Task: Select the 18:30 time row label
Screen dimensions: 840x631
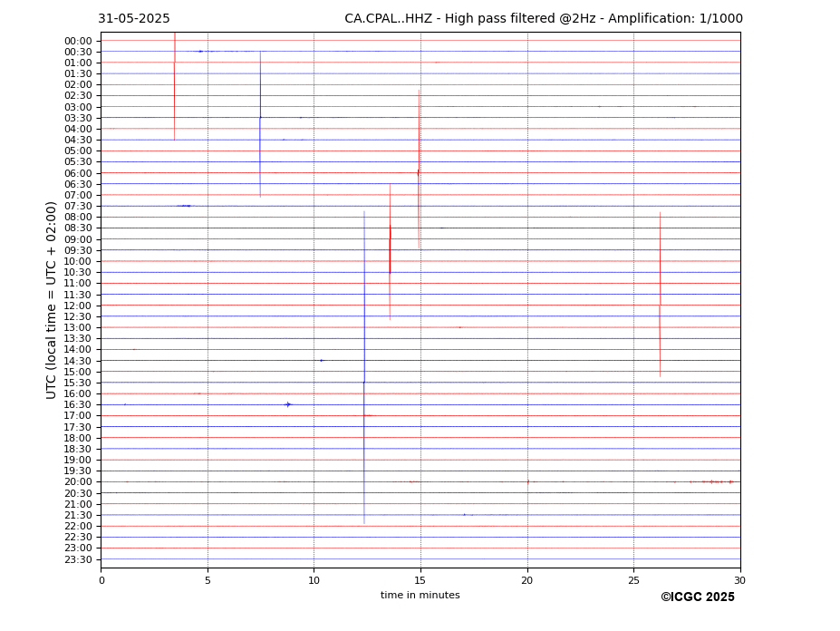Action: (78, 450)
